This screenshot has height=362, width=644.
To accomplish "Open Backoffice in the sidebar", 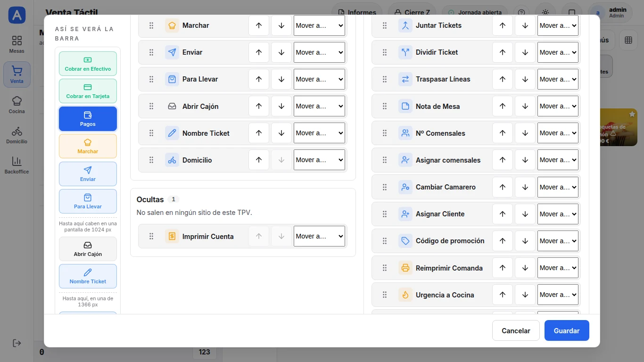I will click(x=17, y=165).
